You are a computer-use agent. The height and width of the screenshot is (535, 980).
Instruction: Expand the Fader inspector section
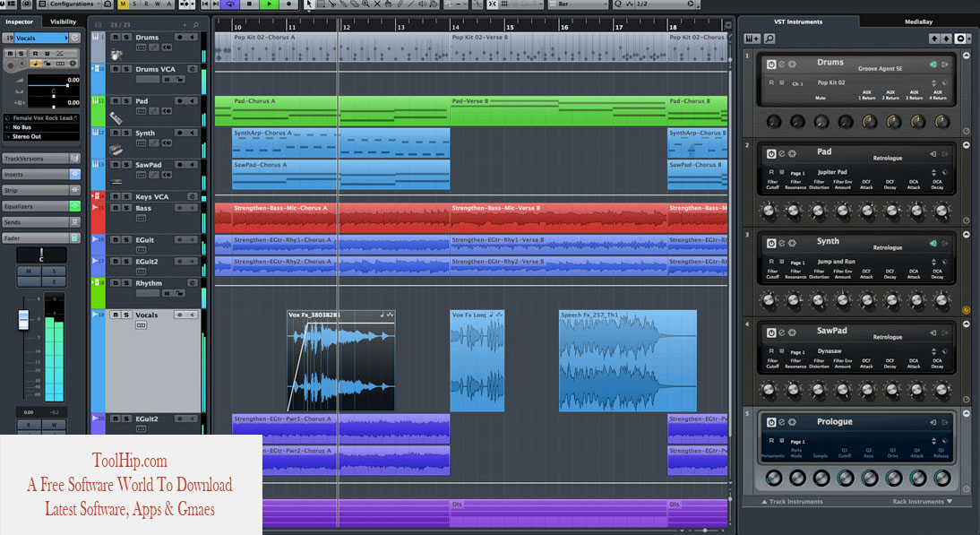[35, 238]
